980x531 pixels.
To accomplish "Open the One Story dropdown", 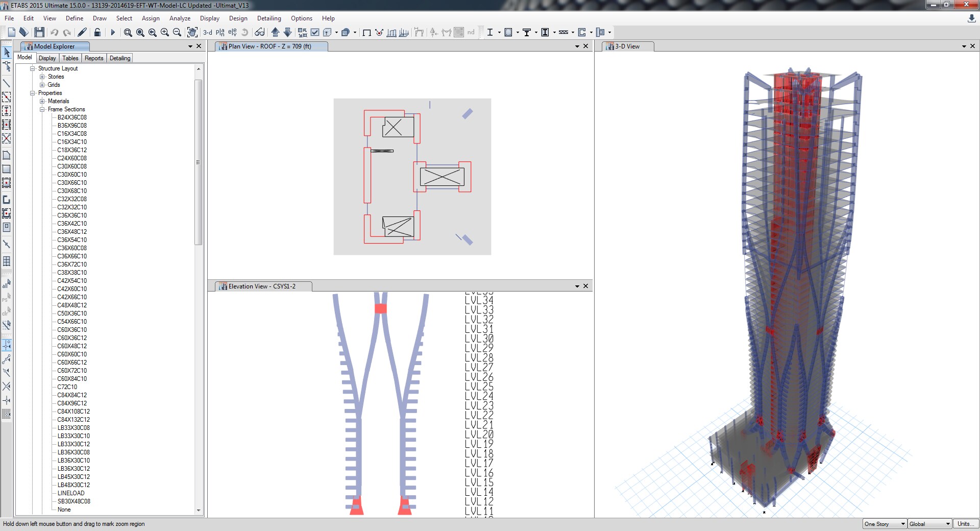I will pyautogui.click(x=885, y=524).
